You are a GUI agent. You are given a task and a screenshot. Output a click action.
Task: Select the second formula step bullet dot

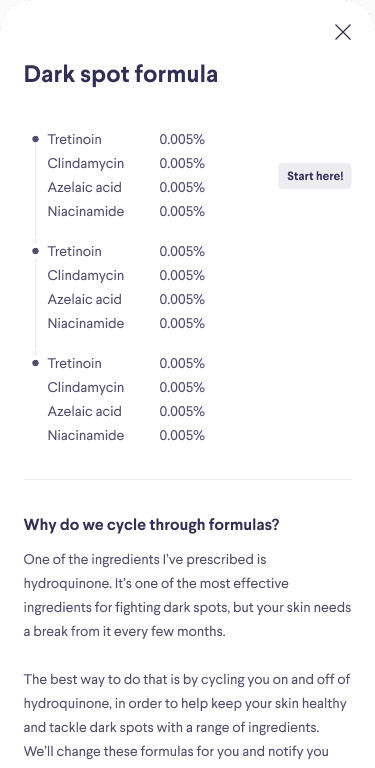pyautogui.click(x=35, y=251)
